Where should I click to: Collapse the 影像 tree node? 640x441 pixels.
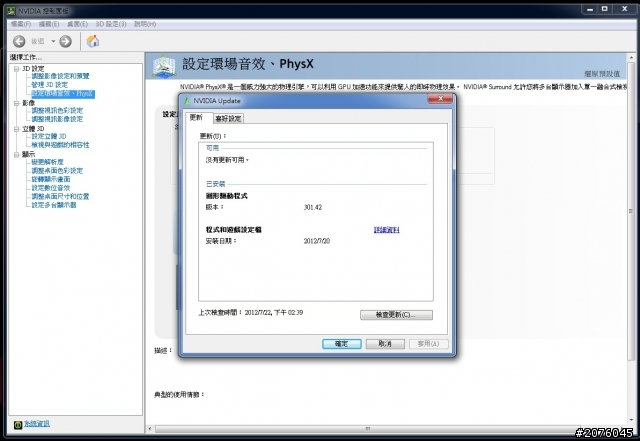(16, 103)
